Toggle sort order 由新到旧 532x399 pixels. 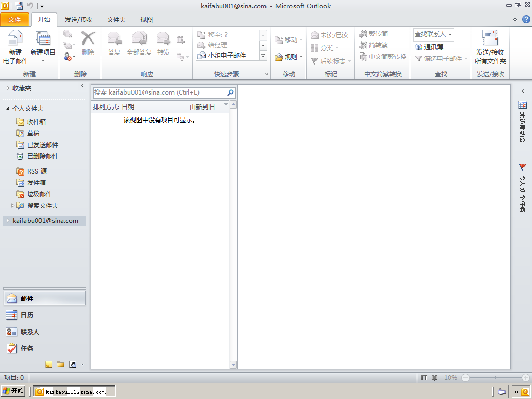click(x=208, y=107)
